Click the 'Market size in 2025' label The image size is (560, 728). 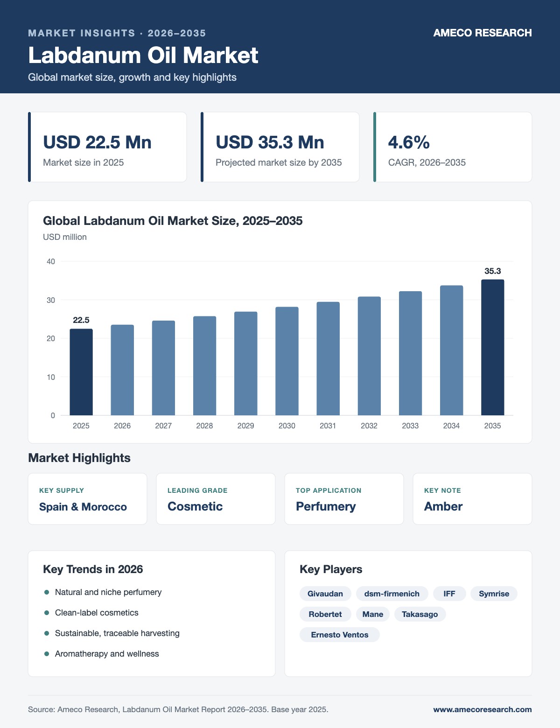pyautogui.click(x=84, y=162)
